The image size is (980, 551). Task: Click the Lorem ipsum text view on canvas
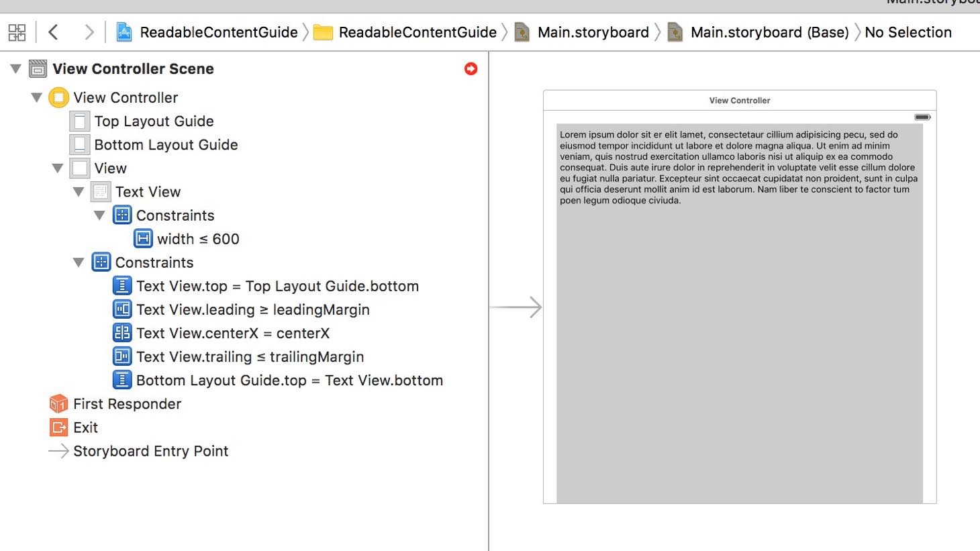[740, 313]
